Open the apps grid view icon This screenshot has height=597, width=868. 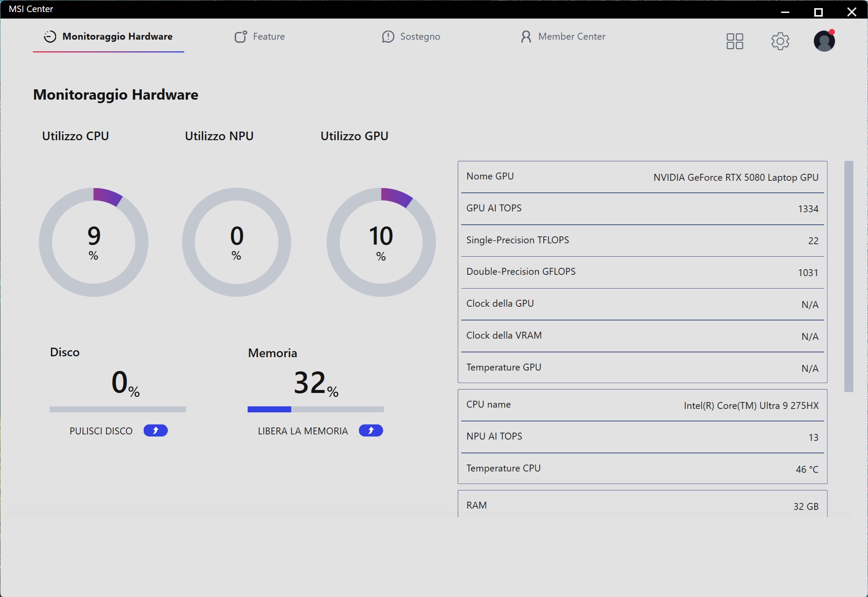(x=734, y=41)
